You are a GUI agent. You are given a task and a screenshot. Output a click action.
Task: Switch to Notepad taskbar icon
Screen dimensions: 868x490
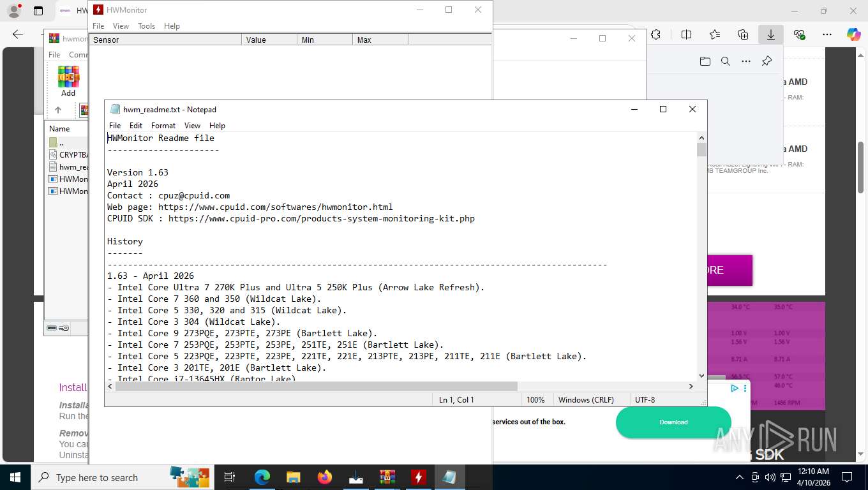(x=449, y=477)
